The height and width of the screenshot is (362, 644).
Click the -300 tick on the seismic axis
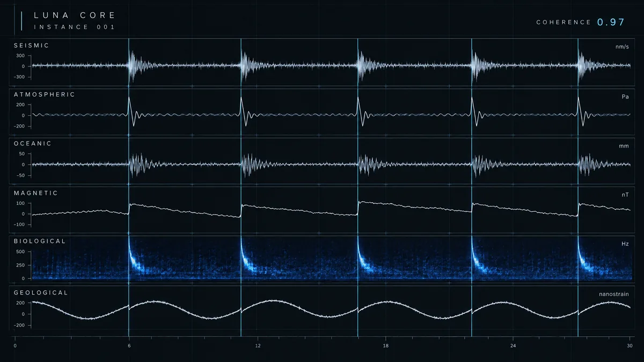point(19,77)
